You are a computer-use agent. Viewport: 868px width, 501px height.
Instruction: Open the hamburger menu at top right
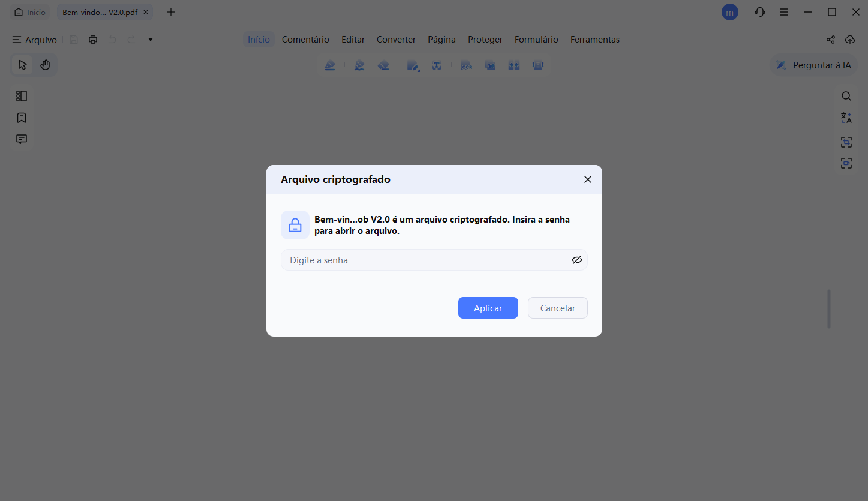784,11
